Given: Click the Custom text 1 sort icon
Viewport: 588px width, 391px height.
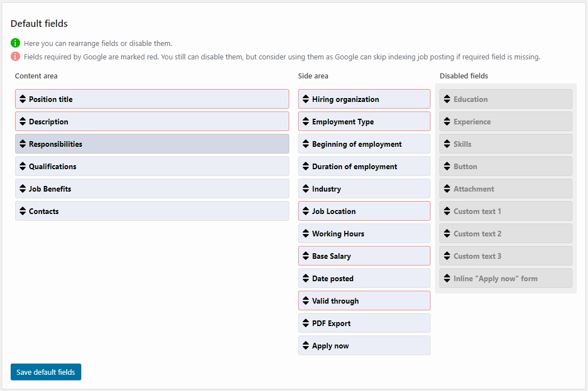Looking at the screenshot, I should click(x=447, y=211).
